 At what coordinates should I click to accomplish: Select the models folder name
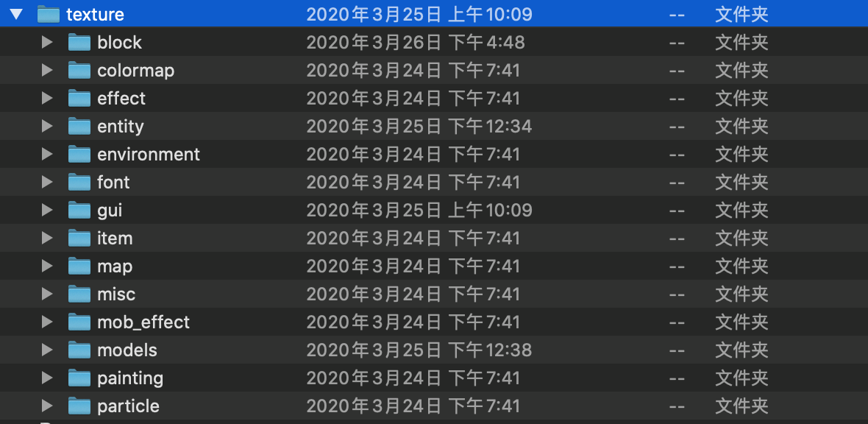point(127,350)
